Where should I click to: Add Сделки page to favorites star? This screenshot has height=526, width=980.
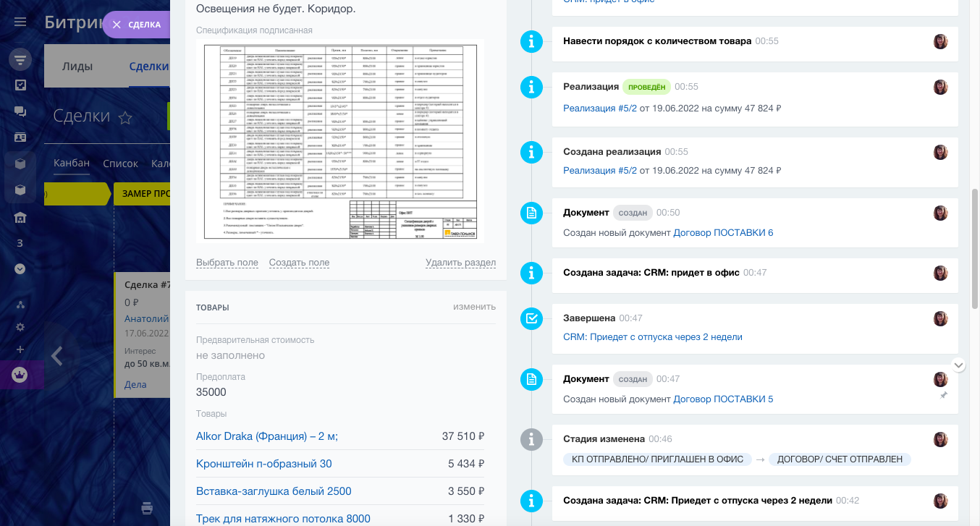pos(125,118)
